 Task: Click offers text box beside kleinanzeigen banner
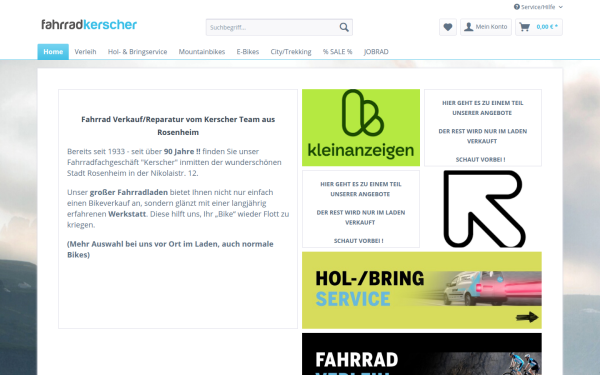483,128
